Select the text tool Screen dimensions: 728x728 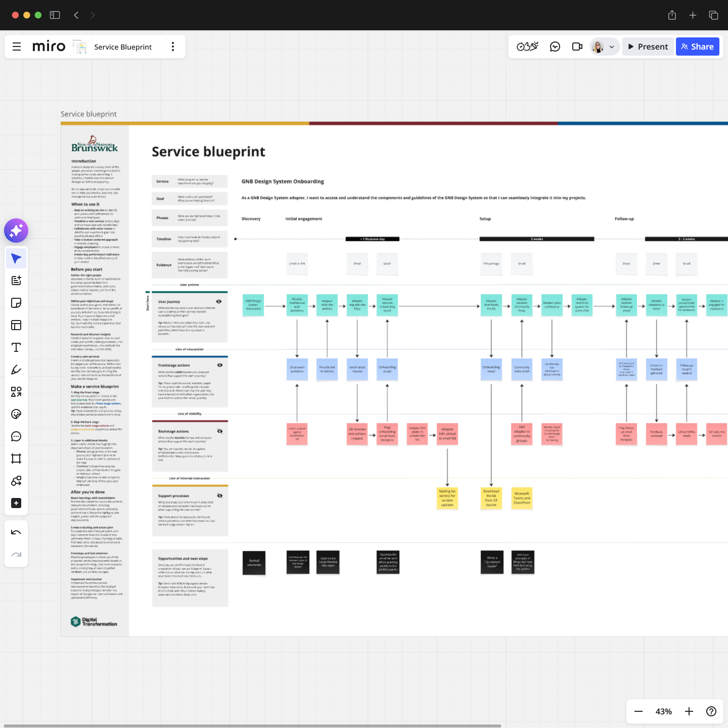[16, 347]
